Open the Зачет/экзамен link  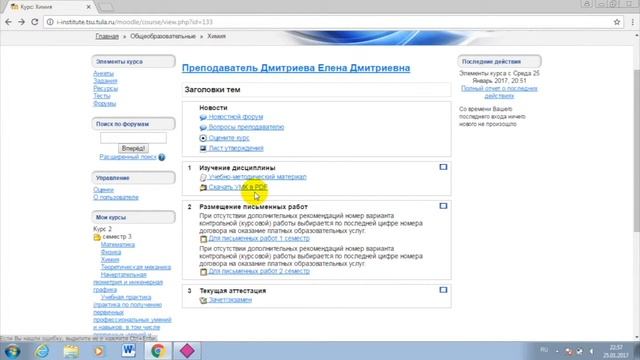click(230, 300)
